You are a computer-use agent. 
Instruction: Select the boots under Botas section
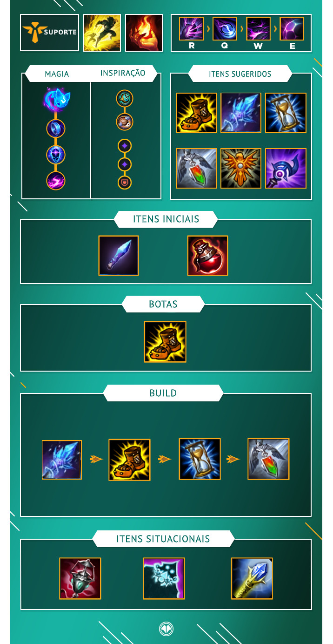(165, 342)
